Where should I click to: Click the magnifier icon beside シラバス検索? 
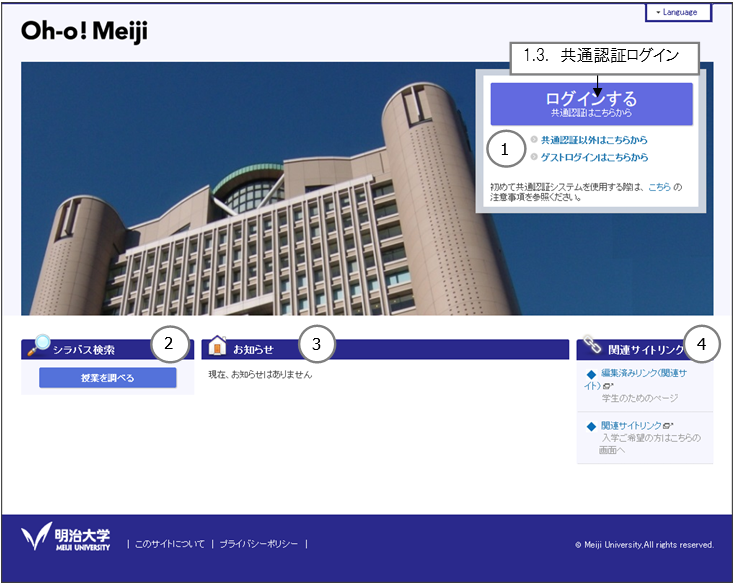(38, 345)
